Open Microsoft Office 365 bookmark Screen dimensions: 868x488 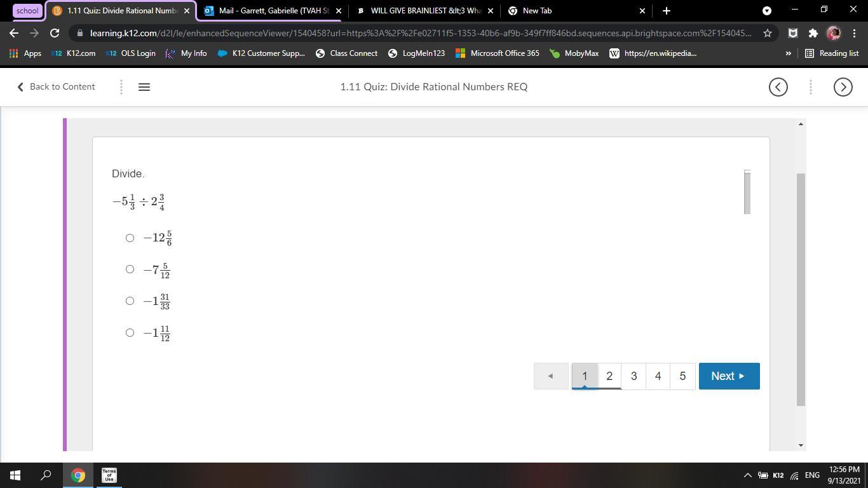(x=498, y=53)
